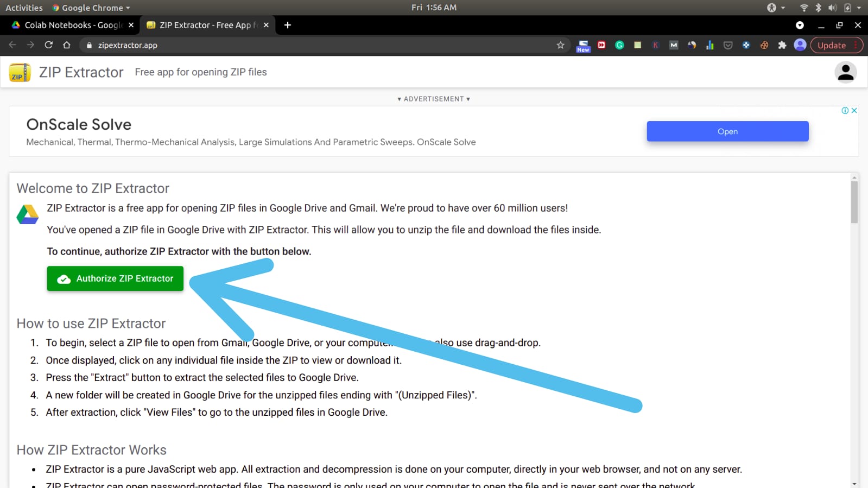
Task: Go to the browser home page
Action: pos(67,45)
